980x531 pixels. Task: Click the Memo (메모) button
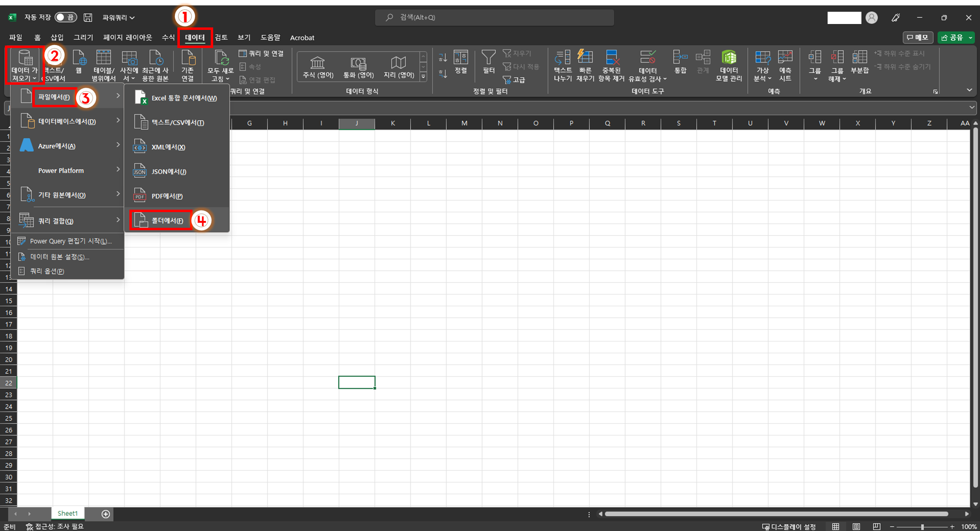917,38
